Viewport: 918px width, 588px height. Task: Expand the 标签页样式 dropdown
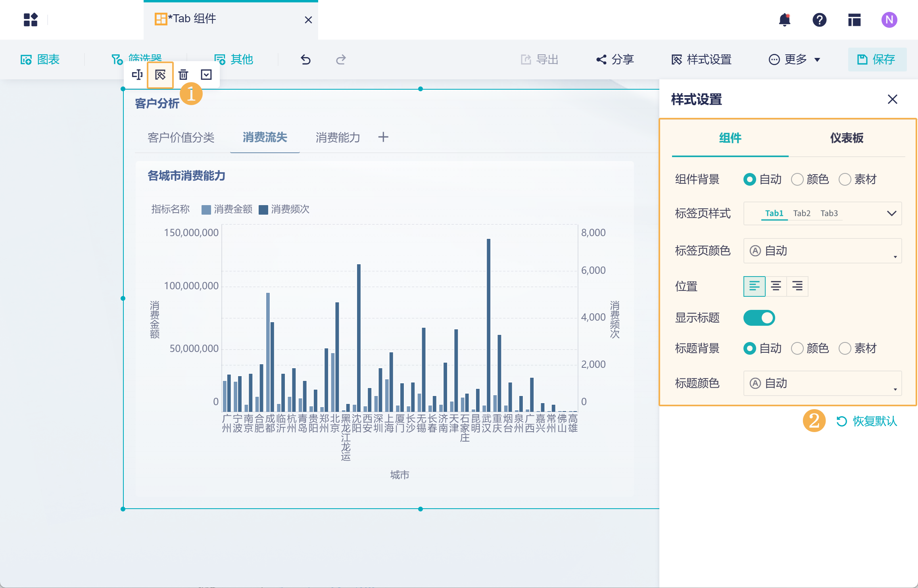822,213
